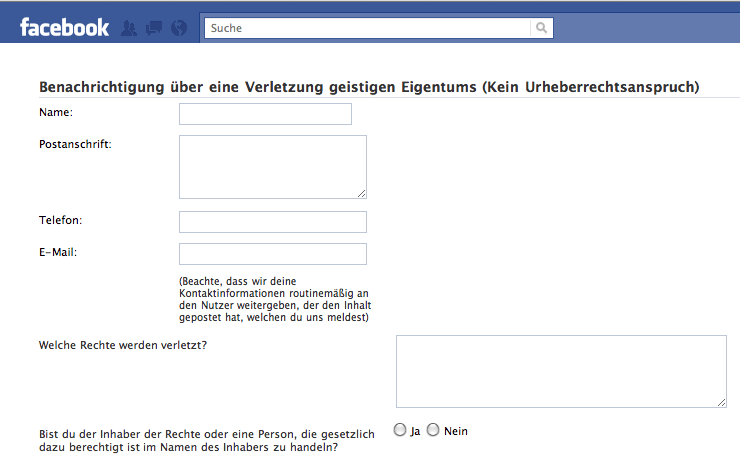Click into the Name text field
Screen dimensions: 740x459
[x=265, y=114]
